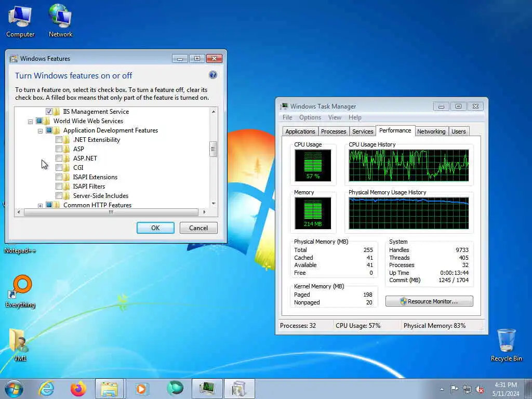
Task: Click the horizontal scrollbar thumb in feature list
Action: click(x=111, y=212)
